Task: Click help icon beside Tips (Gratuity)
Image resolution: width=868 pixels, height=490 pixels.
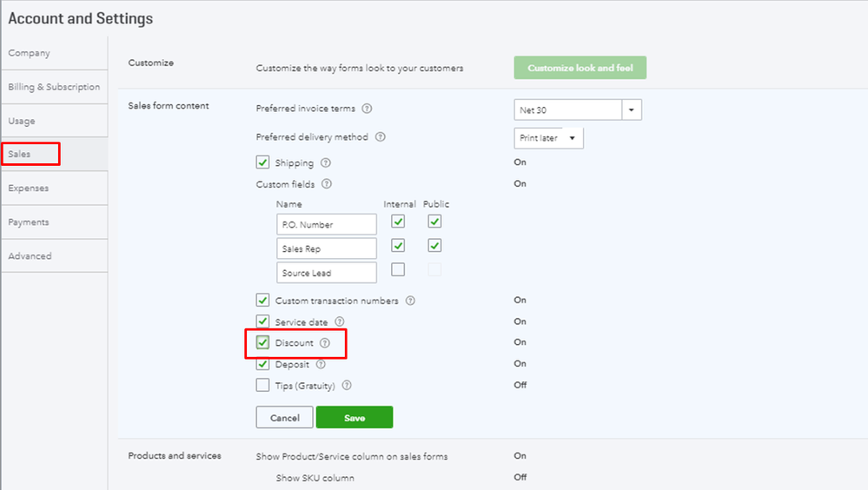Action: (347, 385)
